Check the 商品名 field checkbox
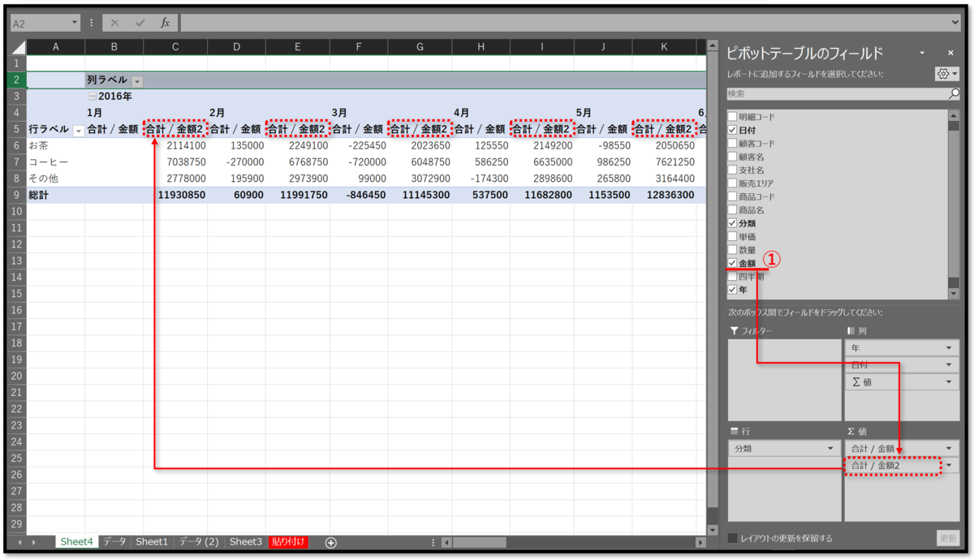The image size is (974, 560). pos(733,210)
